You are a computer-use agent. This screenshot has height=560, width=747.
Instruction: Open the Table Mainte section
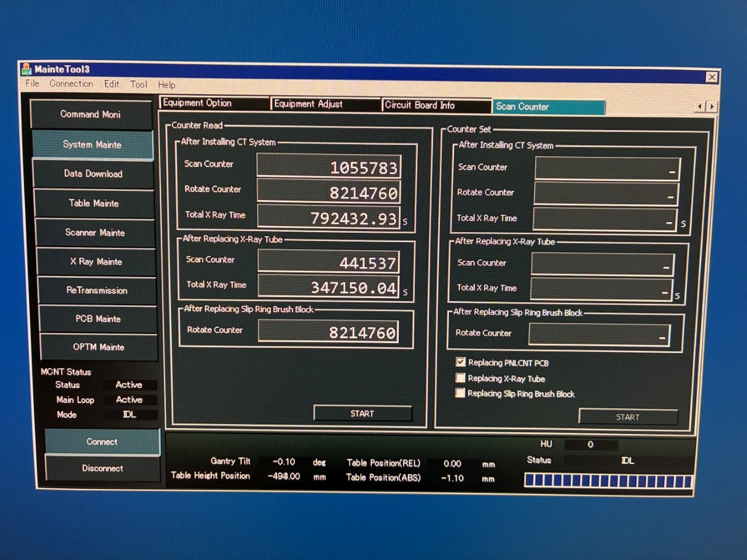point(94,204)
